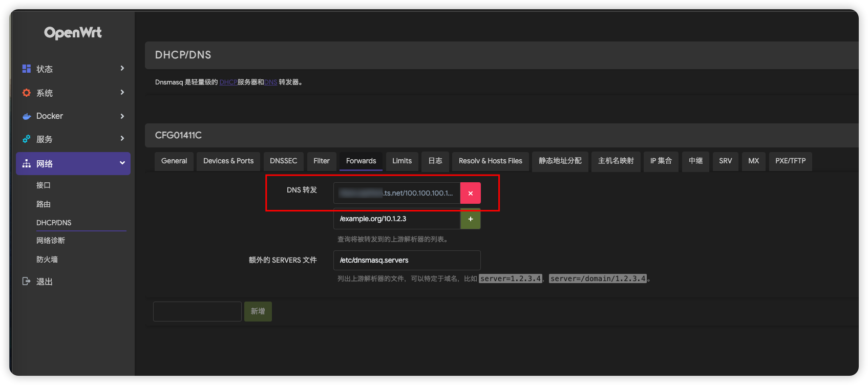Open the Resolv & Hosts Files tab
Viewport: 868px width, 385px height.
coord(490,161)
